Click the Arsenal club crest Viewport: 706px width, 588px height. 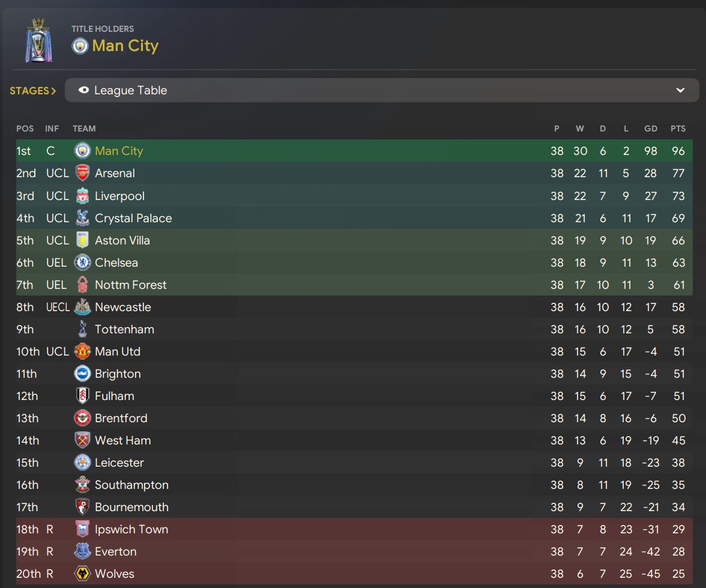click(82, 173)
